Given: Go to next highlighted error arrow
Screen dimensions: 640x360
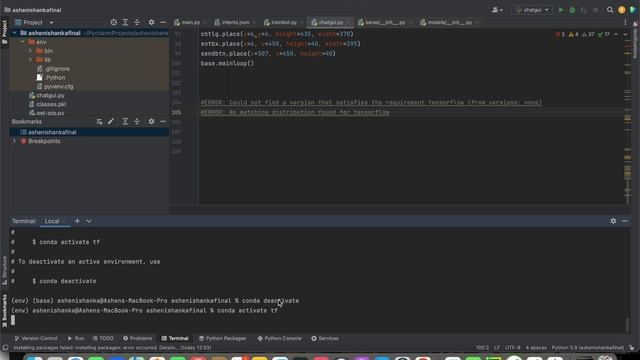Looking at the screenshot, I should click(625, 35).
